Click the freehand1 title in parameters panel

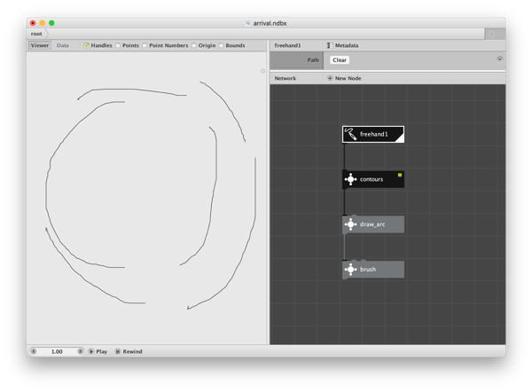click(x=287, y=45)
